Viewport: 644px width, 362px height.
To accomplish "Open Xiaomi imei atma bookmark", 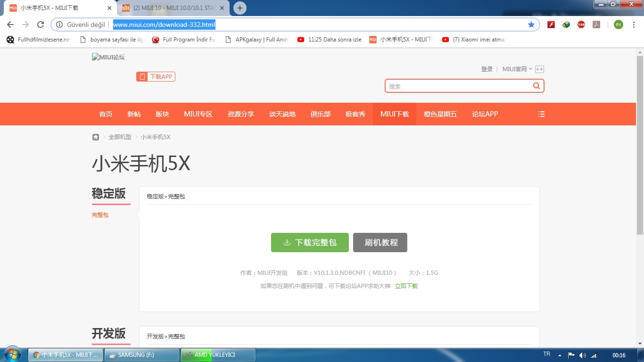I will [474, 40].
